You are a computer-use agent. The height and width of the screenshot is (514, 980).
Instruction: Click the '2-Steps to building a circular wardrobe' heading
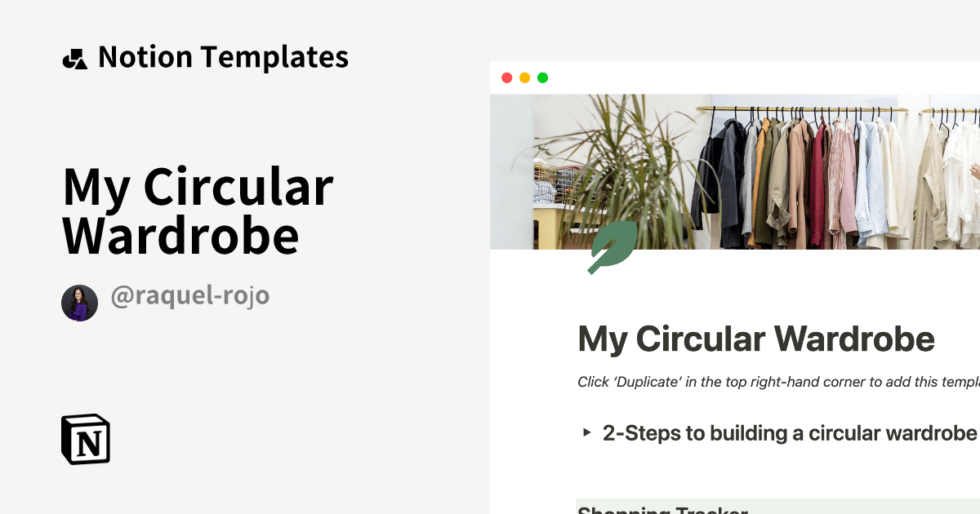point(789,433)
